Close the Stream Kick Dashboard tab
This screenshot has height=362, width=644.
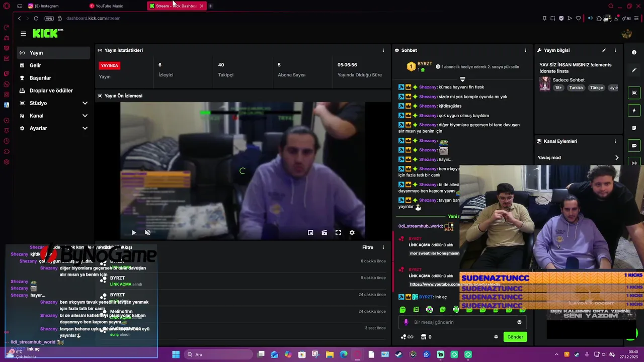click(202, 6)
